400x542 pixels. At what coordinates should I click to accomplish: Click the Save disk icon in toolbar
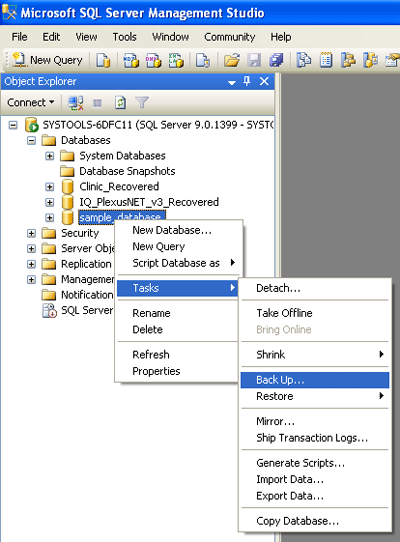[254, 60]
